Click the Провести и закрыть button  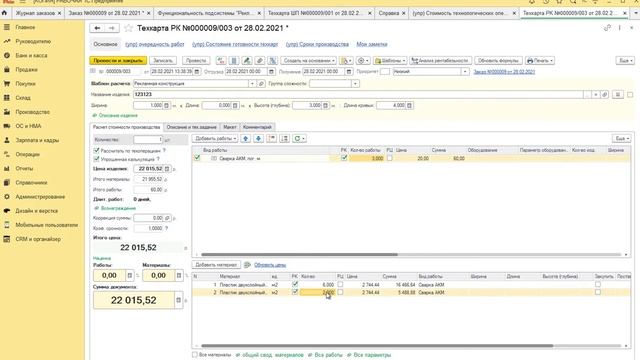coord(118,60)
